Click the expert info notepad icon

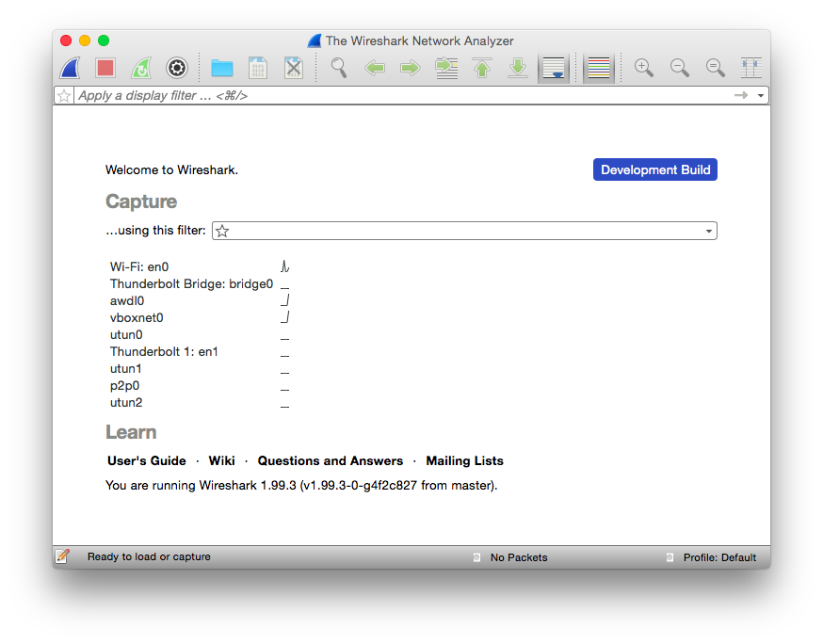pos(62,555)
